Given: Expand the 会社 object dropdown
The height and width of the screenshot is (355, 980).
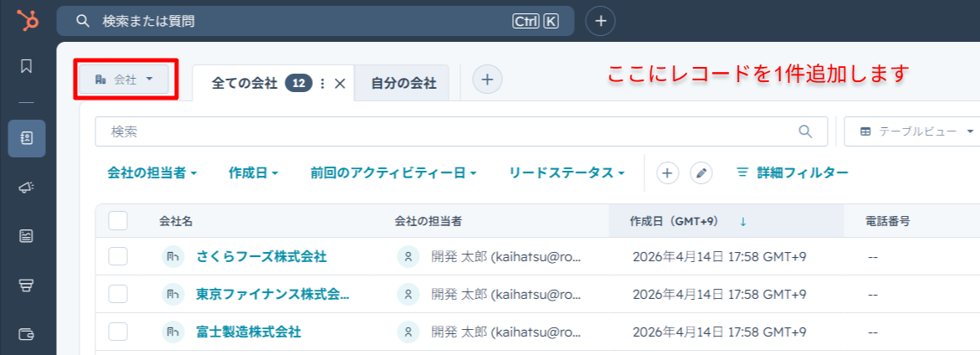Looking at the screenshot, I should pos(125,80).
